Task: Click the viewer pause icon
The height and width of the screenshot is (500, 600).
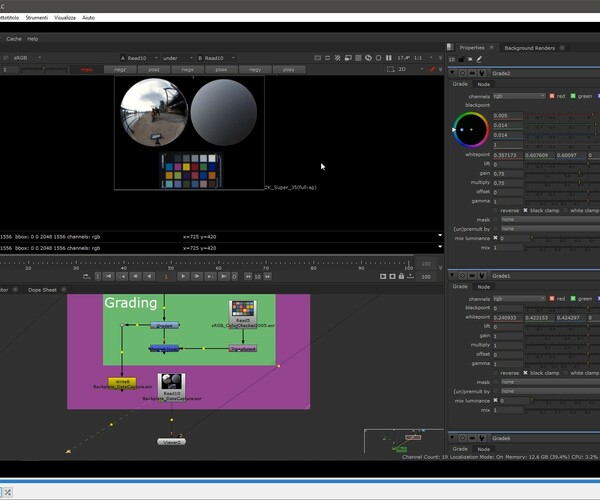Action: [389, 58]
